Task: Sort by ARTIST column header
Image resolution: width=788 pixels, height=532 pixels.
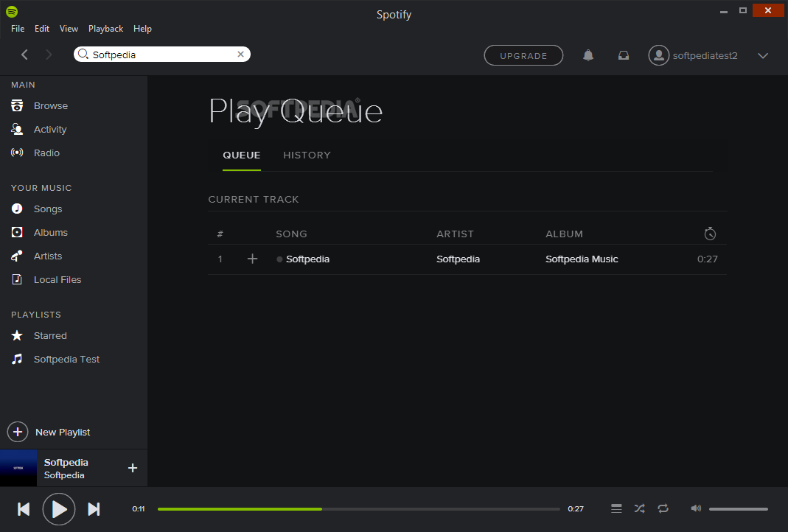Action: pos(456,234)
